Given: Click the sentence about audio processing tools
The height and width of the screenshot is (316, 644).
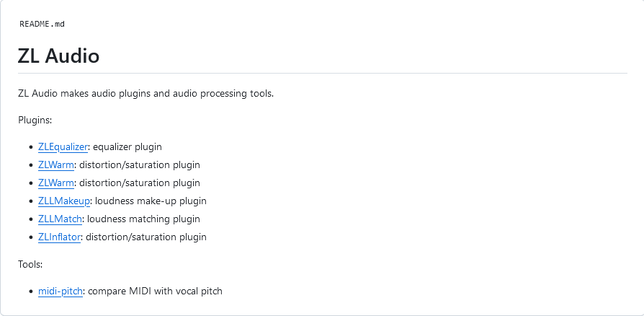Looking at the screenshot, I should 146,94.
